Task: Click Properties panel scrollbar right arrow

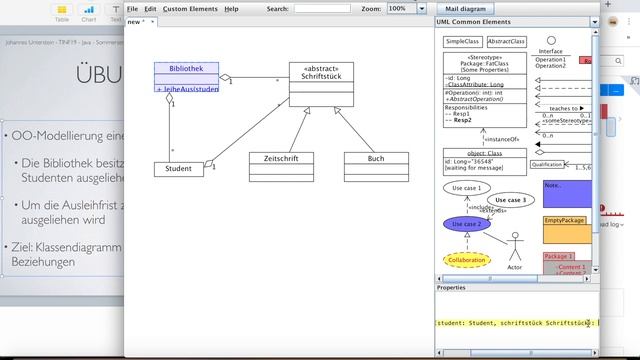Action: pyautogui.click(x=595, y=353)
